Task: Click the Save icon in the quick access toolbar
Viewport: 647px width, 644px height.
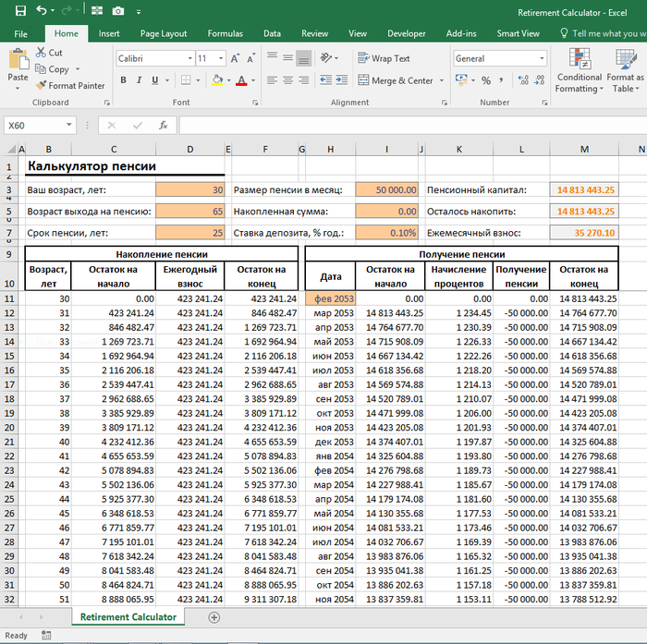Action: click(20, 11)
